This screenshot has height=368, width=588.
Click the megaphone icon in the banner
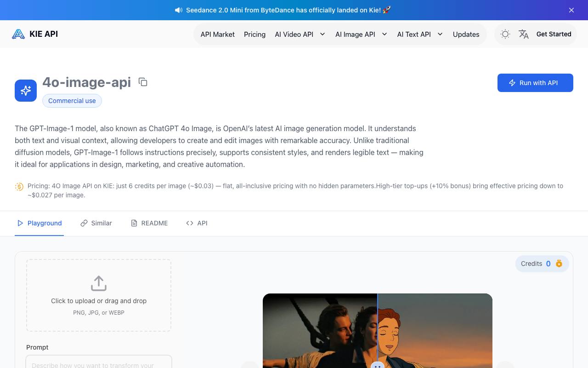pyautogui.click(x=179, y=10)
